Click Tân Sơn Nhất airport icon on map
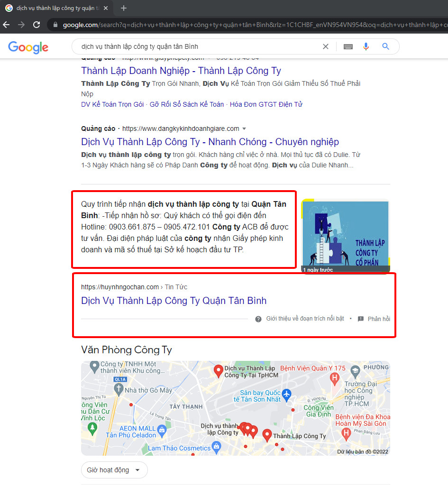The image size is (448, 487). (286, 395)
